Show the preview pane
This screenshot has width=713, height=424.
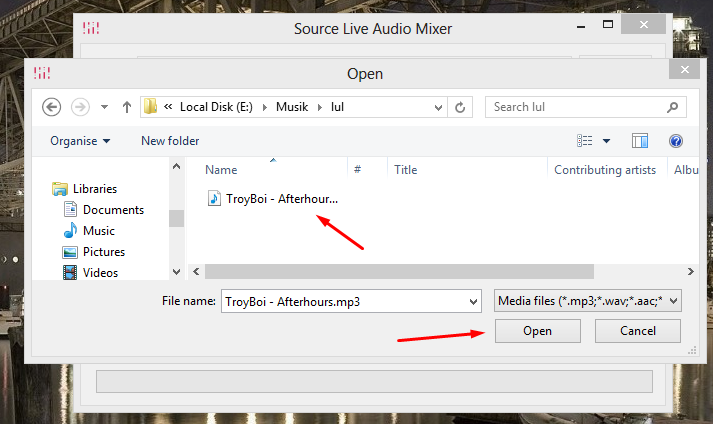click(x=640, y=141)
